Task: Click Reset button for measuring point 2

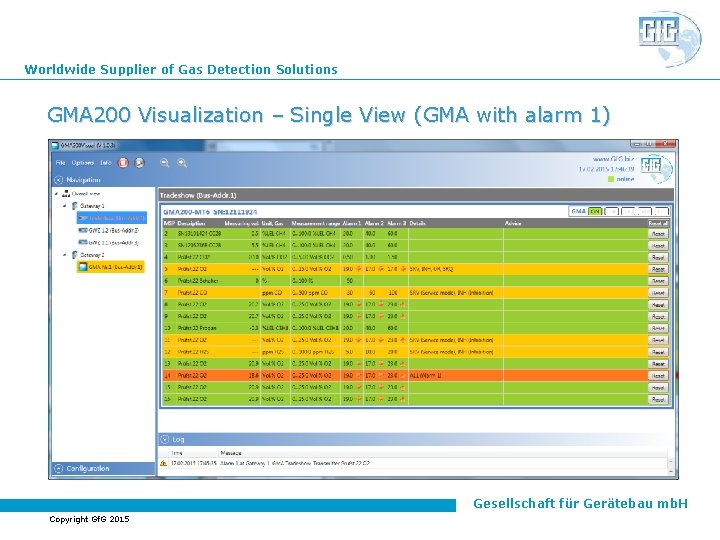Action: [x=658, y=234]
